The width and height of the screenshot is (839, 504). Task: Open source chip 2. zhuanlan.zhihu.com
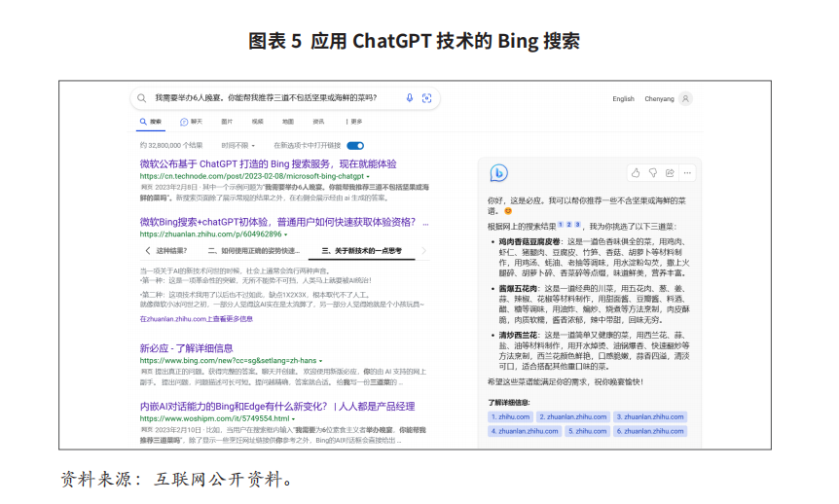click(x=573, y=416)
